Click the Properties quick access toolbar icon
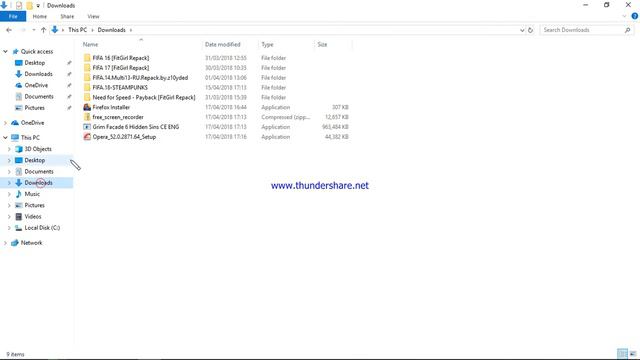 19,6
